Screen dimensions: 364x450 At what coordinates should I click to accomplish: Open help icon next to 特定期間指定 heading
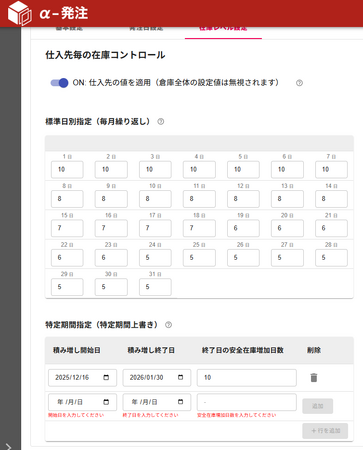tap(169, 325)
